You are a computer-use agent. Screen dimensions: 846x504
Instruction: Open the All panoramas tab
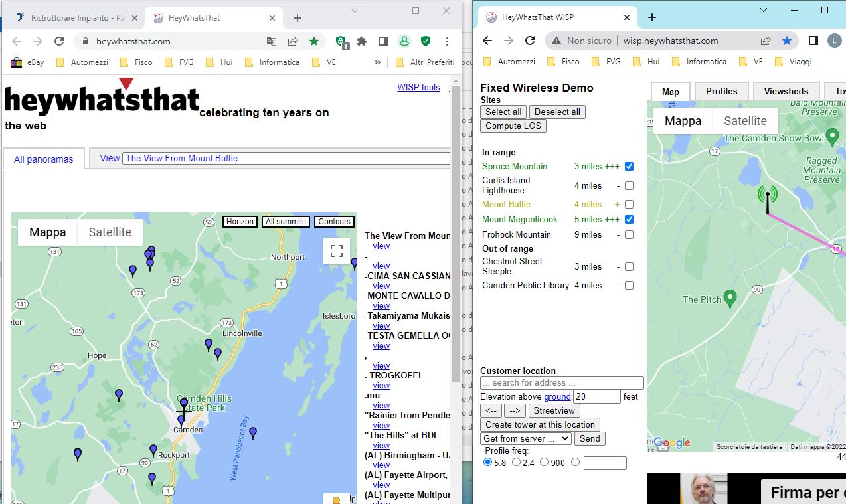click(44, 159)
